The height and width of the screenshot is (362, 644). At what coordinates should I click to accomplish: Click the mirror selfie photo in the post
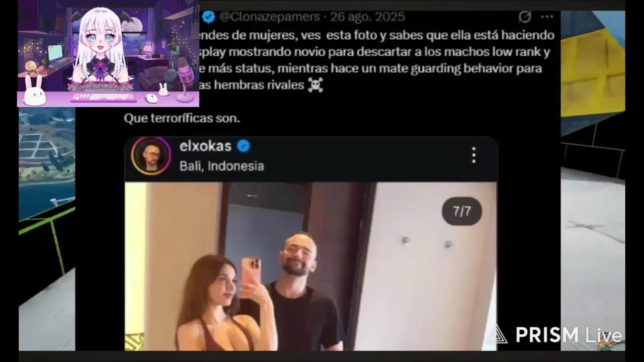[310, 266]
